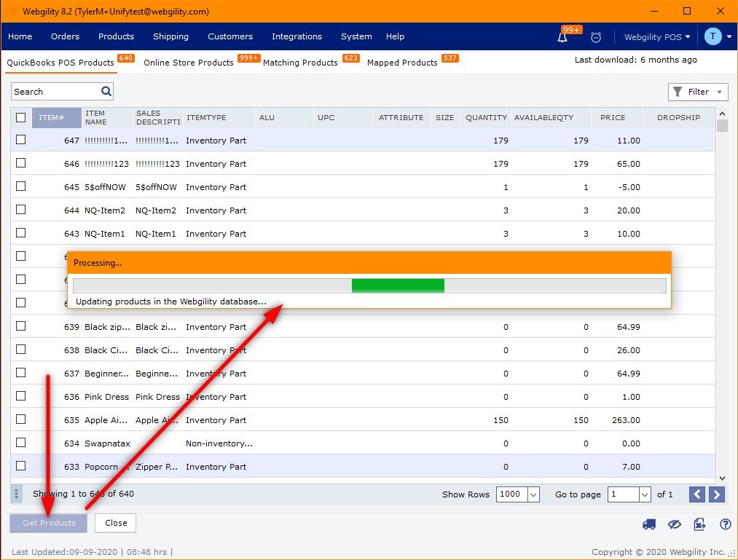Viewport: 738px width, 560px height.
Task: Select the Non-inventory item type cell
Action: [x=219, y=443]
